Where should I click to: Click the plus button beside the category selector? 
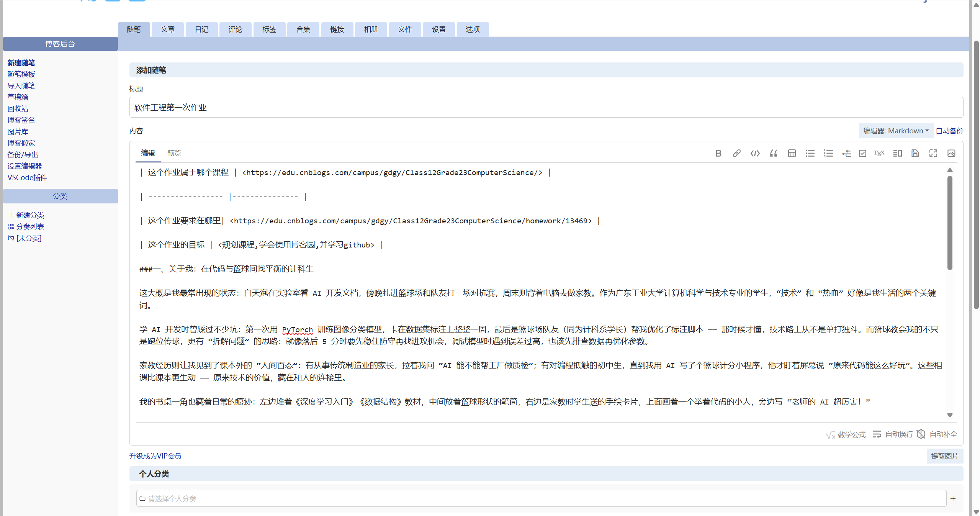pos(953,498)
